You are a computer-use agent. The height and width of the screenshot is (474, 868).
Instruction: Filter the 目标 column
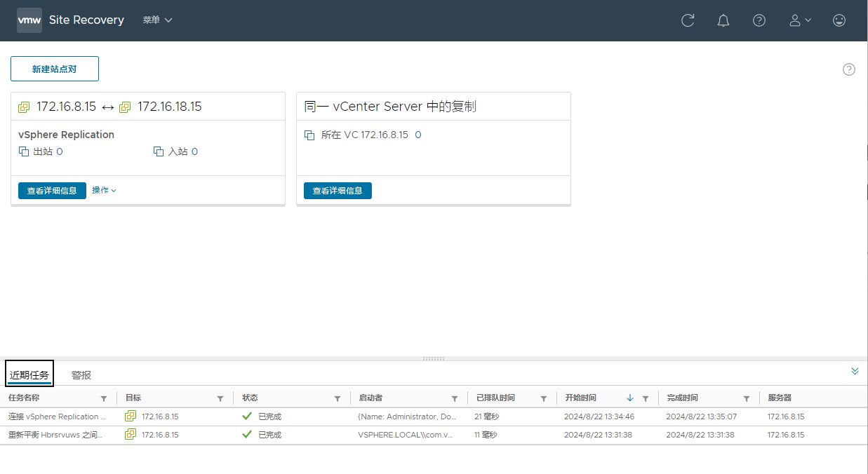[x=220, y=398]
